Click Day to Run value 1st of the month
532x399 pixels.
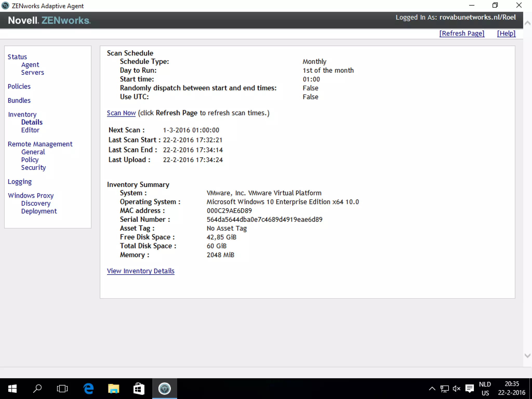tap(328, 70)
